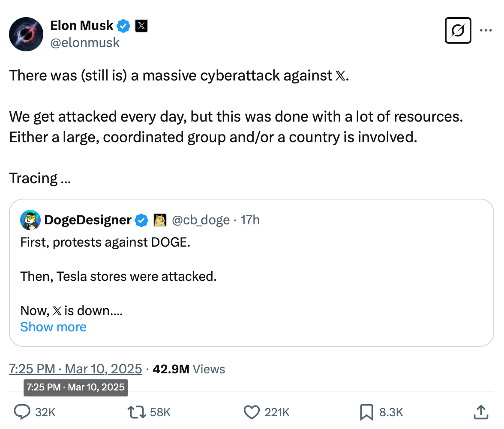This screenshot has height=429, width=504.
Task: Click Elon Musk's blue verified badge
Action: 124,26
